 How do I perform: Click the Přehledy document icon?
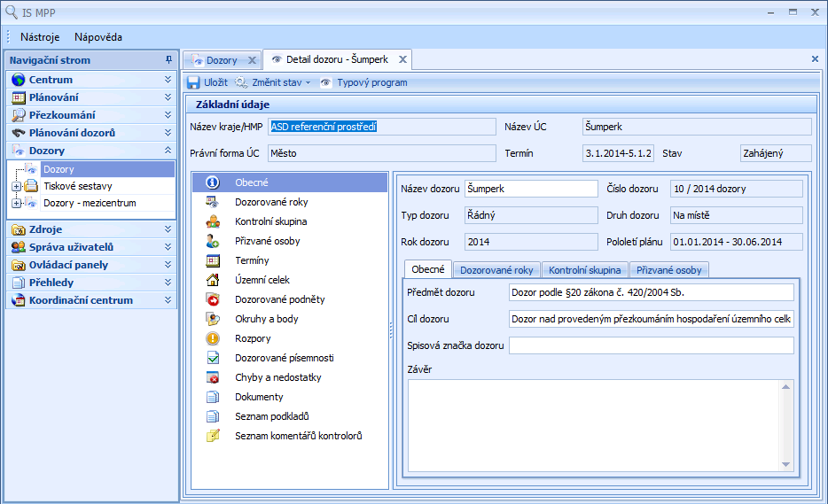tap(19, 283)
